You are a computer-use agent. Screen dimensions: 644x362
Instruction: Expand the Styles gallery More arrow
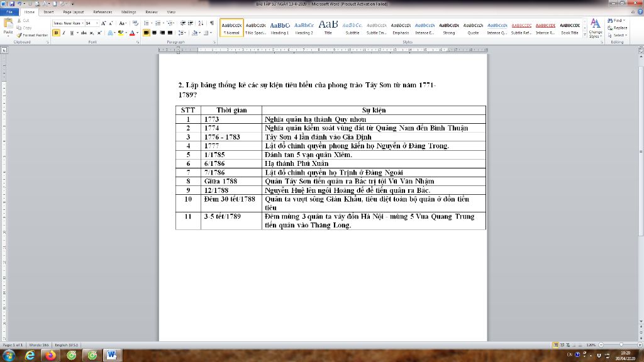[x=585, y=35]
